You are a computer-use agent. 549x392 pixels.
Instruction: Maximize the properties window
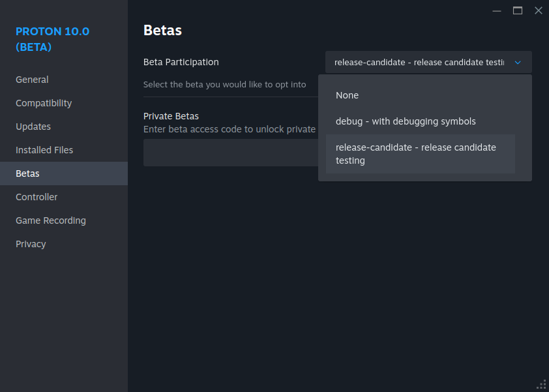[x=518, y=10]
